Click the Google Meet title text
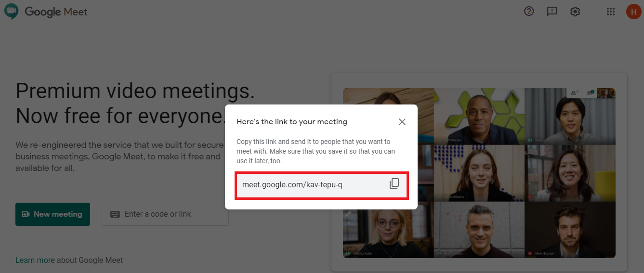The height and width of the screenshot is (273, 644). tap(56, 12)
